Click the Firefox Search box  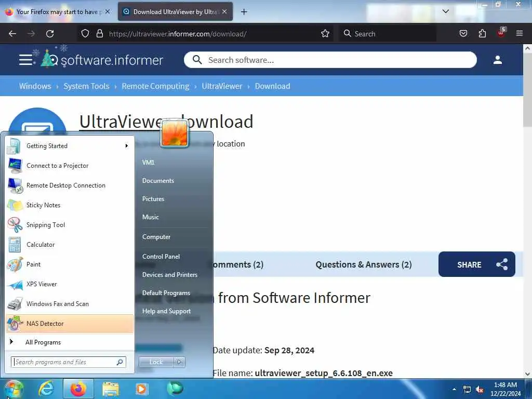(x=387, y=34)
